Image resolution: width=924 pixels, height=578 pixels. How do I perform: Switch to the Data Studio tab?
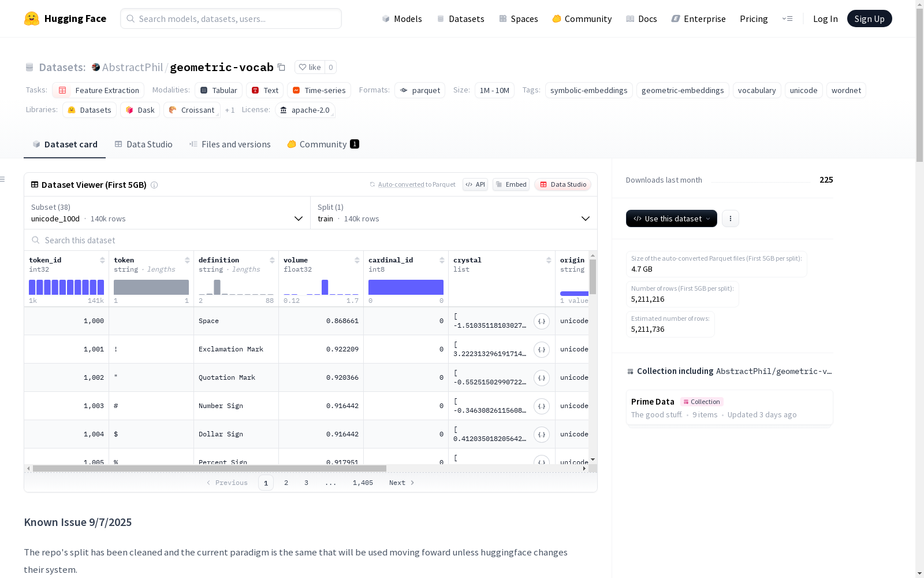tap(143, 144)
